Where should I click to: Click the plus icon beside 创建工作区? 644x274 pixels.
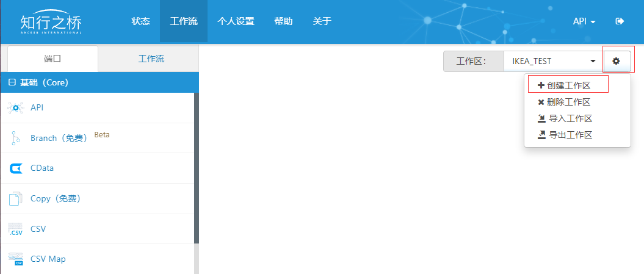tap(541, 85)
